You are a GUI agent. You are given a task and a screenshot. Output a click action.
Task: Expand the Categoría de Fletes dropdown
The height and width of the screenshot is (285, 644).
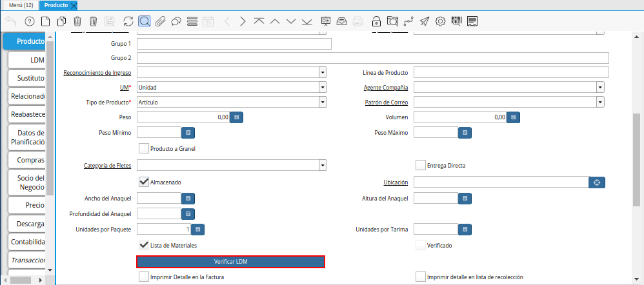pyautogui.click(x=323, y=165)
